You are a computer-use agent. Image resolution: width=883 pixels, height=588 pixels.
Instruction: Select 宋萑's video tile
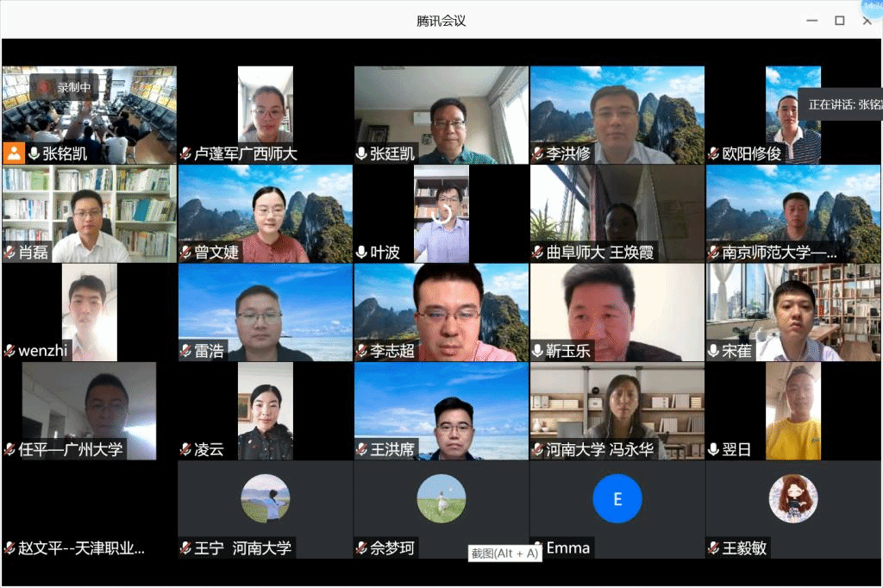[793, 313]
